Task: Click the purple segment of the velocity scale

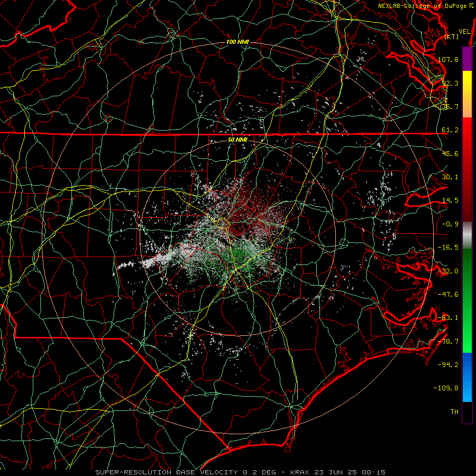Action: coord(467,59)
